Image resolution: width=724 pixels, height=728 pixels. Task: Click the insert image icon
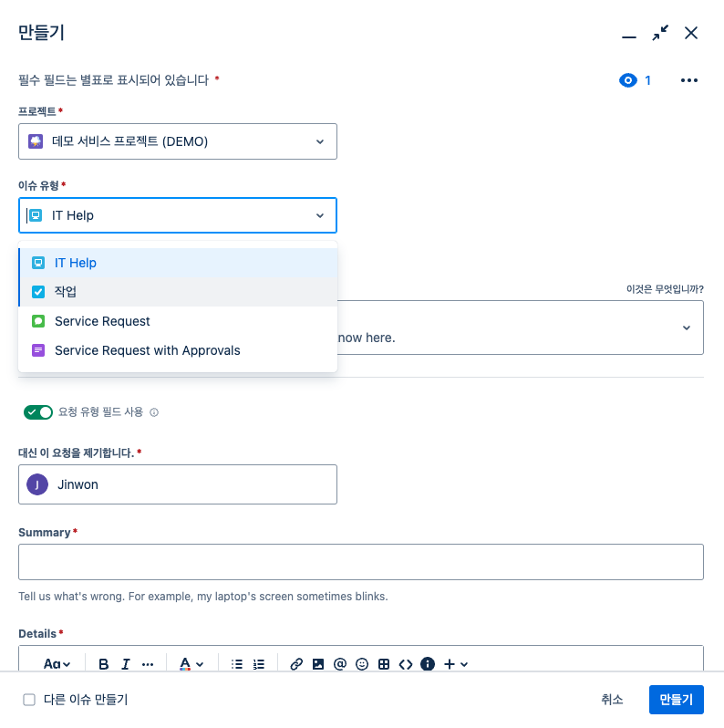click(318, 664)
